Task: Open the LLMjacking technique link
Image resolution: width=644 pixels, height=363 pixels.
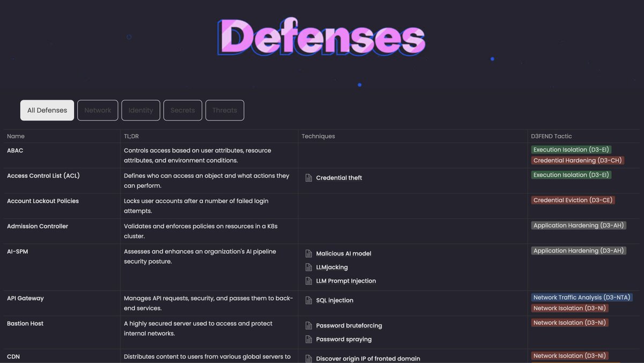Action: pyautogui.click(x=332, y=267)
